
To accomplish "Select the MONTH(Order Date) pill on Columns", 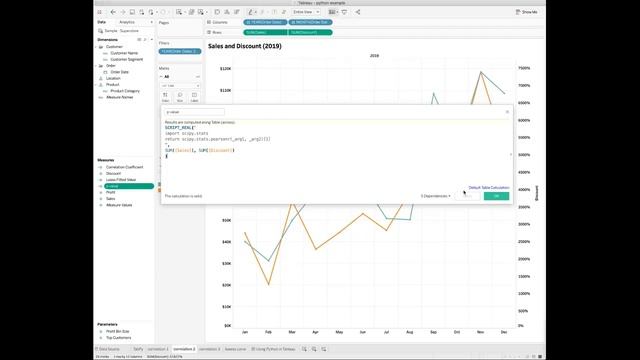I will [311, 22].
